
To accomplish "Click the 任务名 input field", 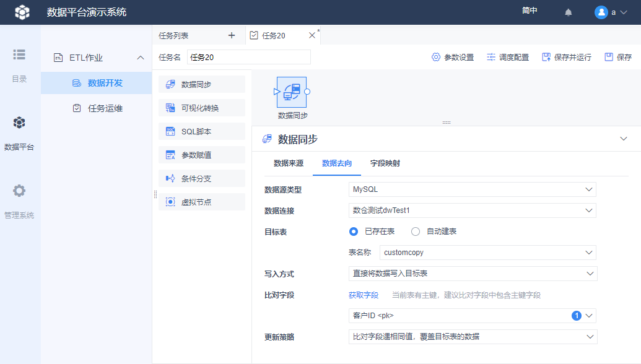I will (248, 57).
